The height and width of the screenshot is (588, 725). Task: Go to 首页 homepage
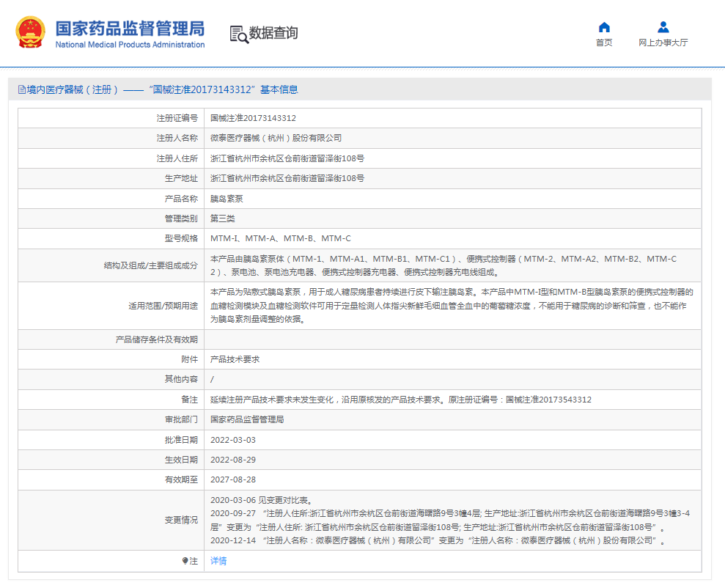[603, 43]
